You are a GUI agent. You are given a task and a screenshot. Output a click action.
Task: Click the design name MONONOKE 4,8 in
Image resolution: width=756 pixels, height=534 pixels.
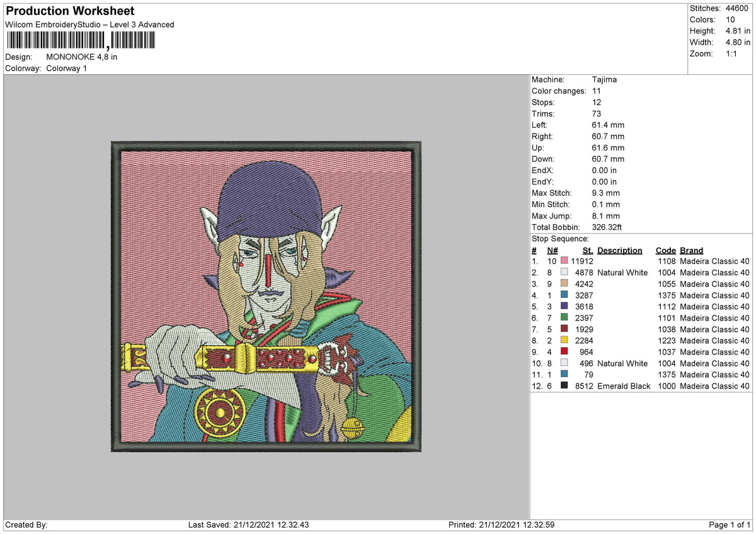[x=82, y=57]
